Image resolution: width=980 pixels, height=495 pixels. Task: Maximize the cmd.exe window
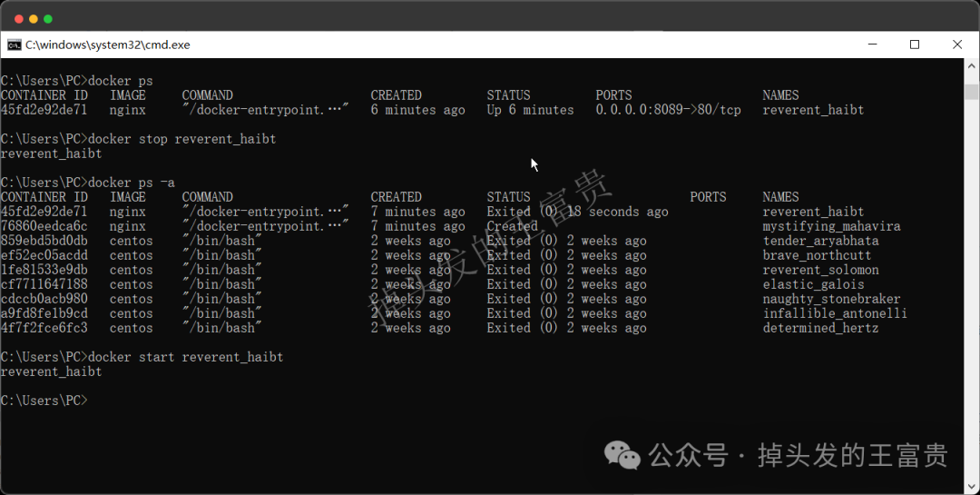pyautogui.click(x=915, y=45)
